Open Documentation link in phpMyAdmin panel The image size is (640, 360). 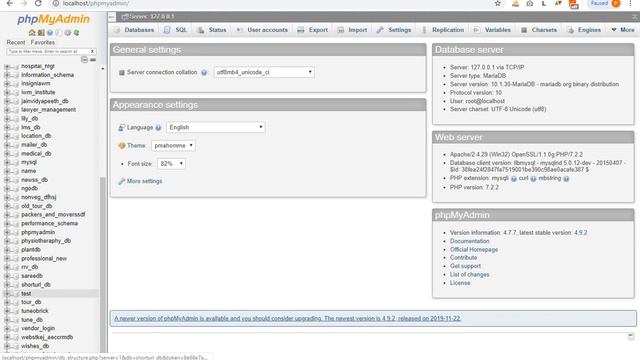coord(469,241)
